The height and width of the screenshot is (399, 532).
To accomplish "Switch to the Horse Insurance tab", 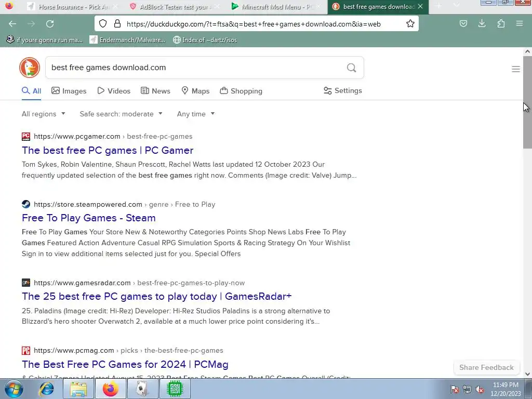I will coord(73,6).
